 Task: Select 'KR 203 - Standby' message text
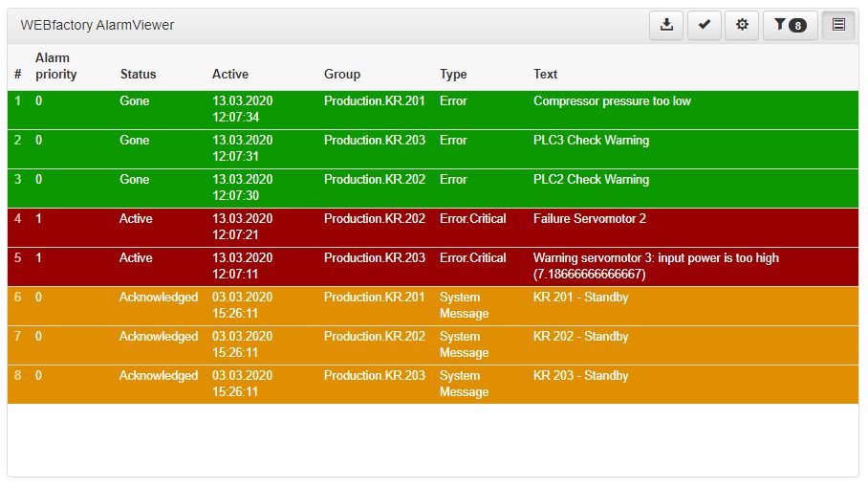click(580, 376)
